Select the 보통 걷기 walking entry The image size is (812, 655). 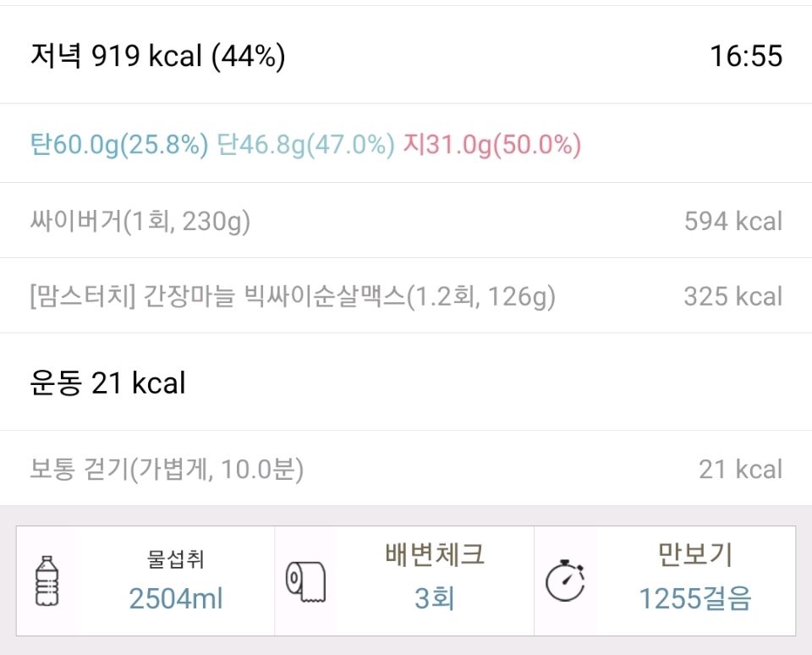[x=406, y=468]
